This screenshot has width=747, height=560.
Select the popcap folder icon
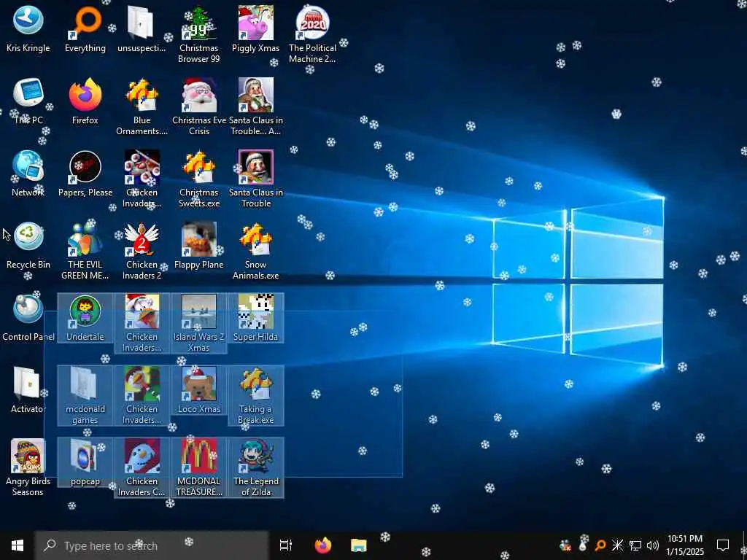click(85, 463)
